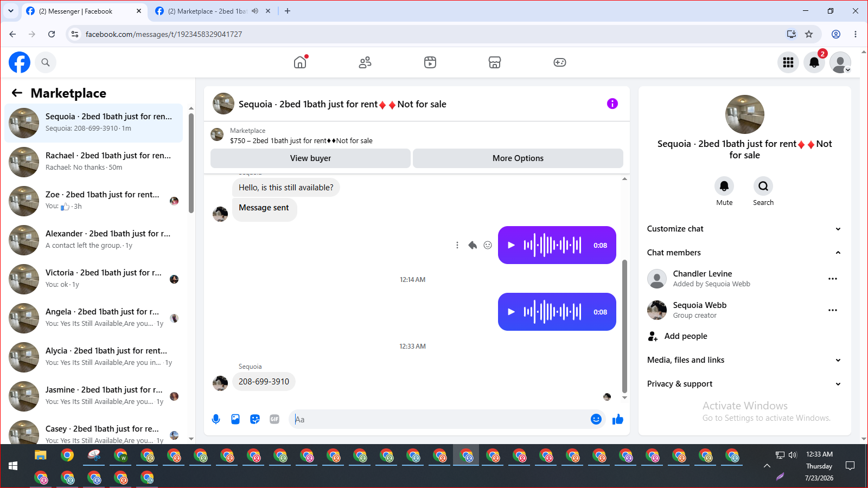The image size is (868, 488).
Task: Play the second 0:08 voice message
Action: (511, 312)
